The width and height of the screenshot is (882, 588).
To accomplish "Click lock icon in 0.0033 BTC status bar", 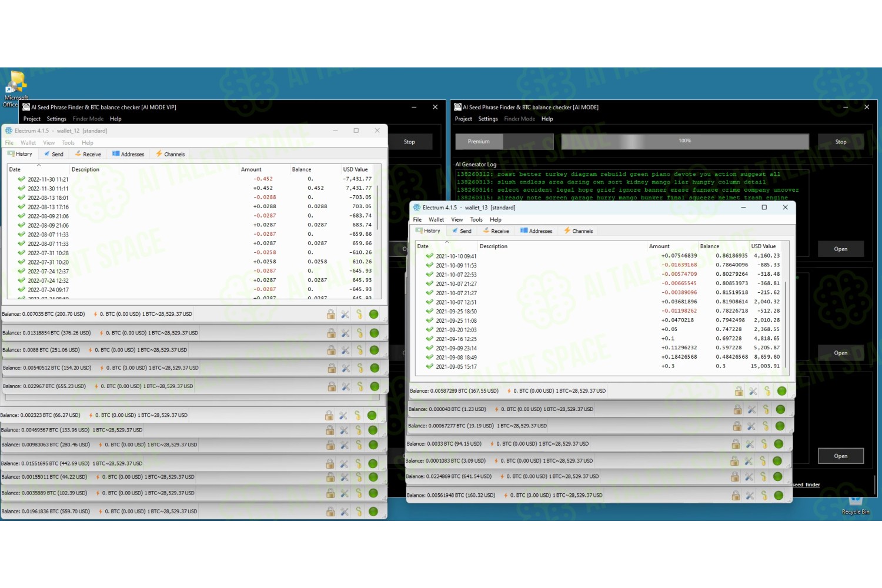I will (736, 444).
